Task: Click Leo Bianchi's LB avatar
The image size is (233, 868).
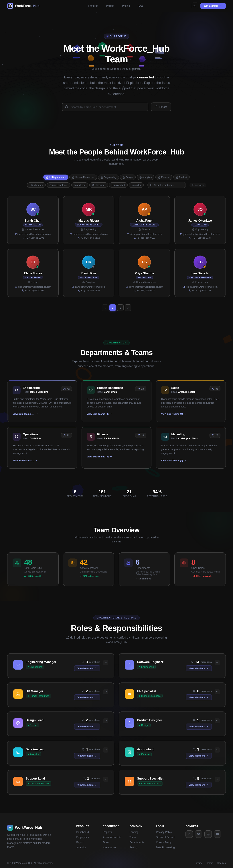Action: [200, 262]
